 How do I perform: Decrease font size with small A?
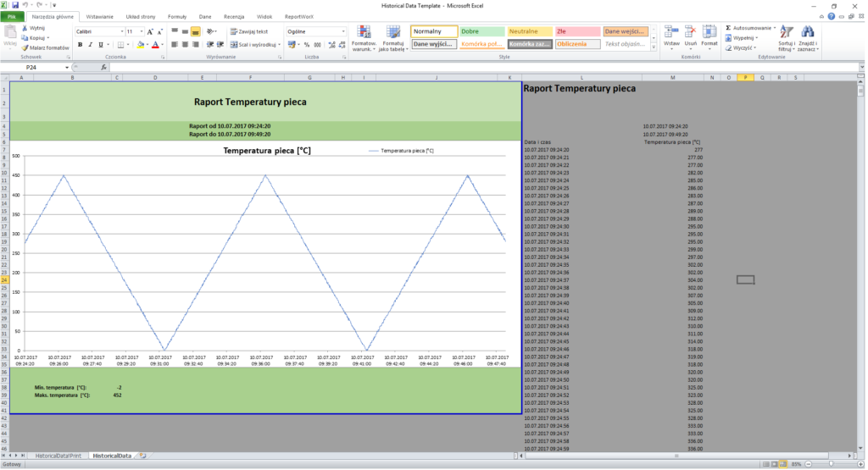click(160, 32)
